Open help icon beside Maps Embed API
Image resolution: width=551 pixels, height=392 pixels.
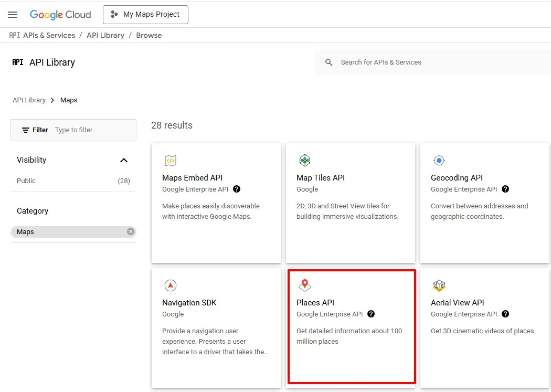coord(237,189)
